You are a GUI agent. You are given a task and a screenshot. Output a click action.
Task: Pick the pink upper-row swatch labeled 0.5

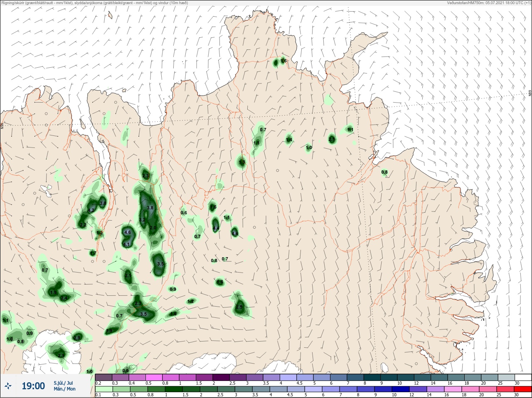(x=154, y=377)
